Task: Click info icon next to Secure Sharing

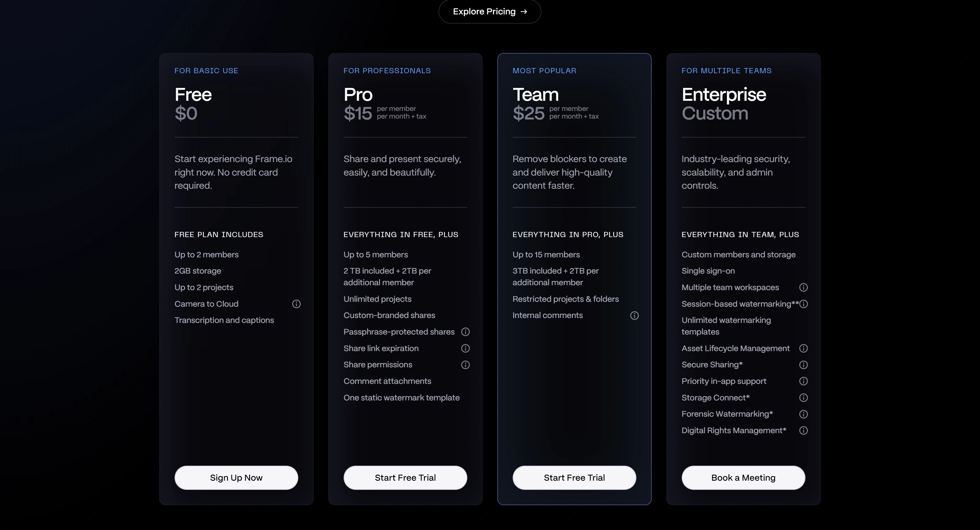Action: (x=804, y=365)
